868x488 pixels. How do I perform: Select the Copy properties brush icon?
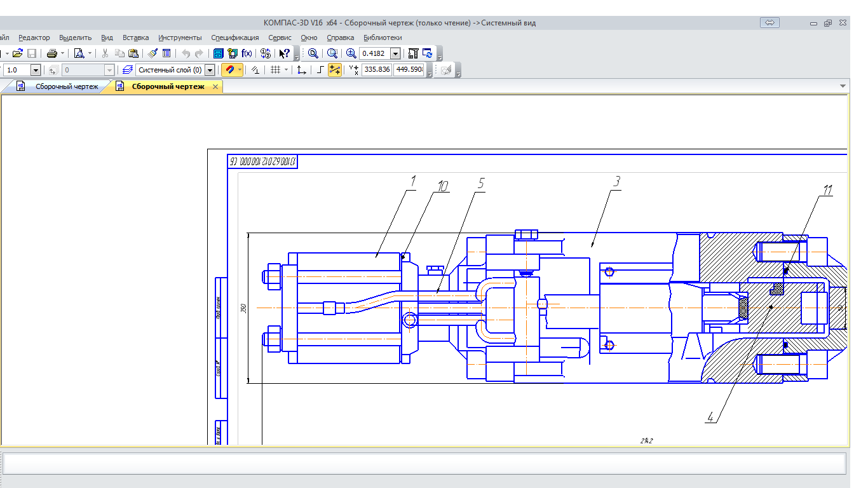[153, 53]
